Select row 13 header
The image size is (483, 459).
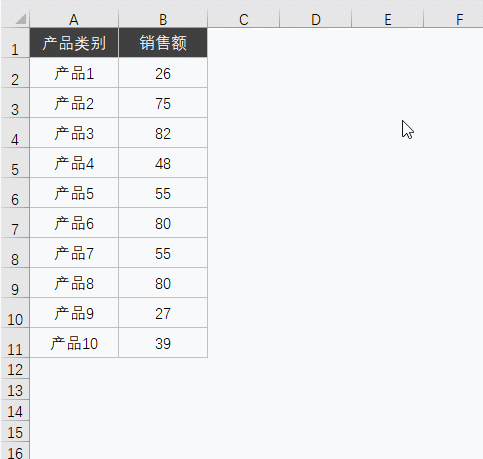[x=15, y=390]
